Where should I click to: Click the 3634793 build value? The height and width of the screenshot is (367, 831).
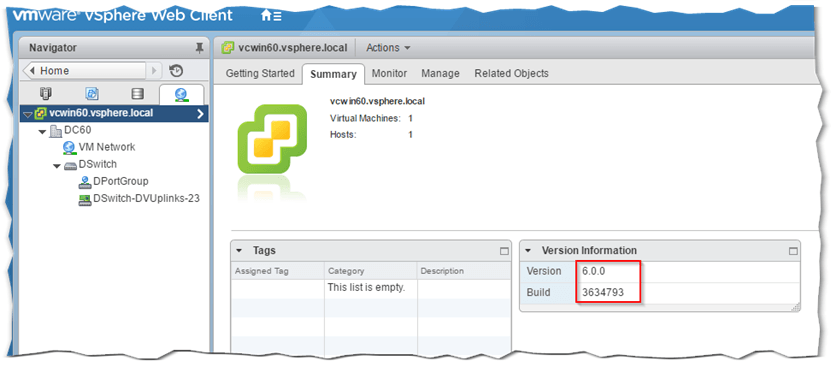click(603, 293)
